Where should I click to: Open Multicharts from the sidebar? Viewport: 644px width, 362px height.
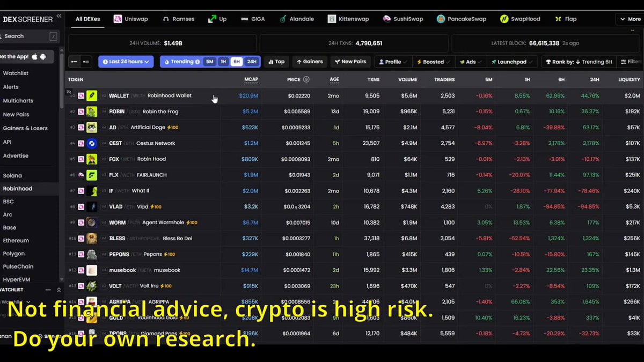click(x=18, y=100)
